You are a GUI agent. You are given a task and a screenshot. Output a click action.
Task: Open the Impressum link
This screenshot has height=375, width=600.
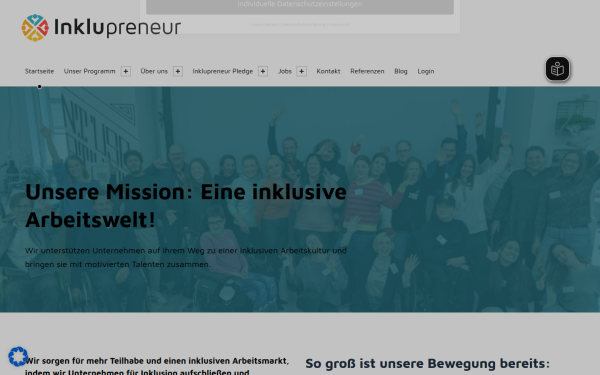[x=340, y=24]
